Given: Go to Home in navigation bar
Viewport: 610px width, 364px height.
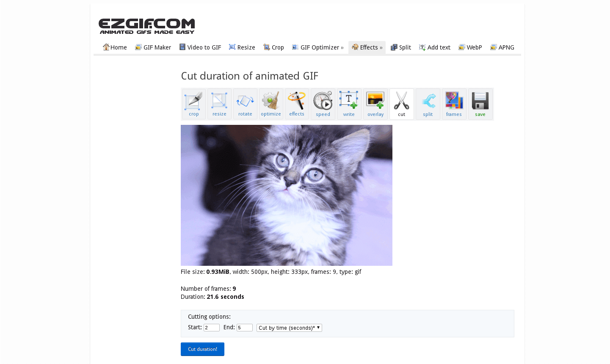Looking at the screenshot, I should 115,47.
